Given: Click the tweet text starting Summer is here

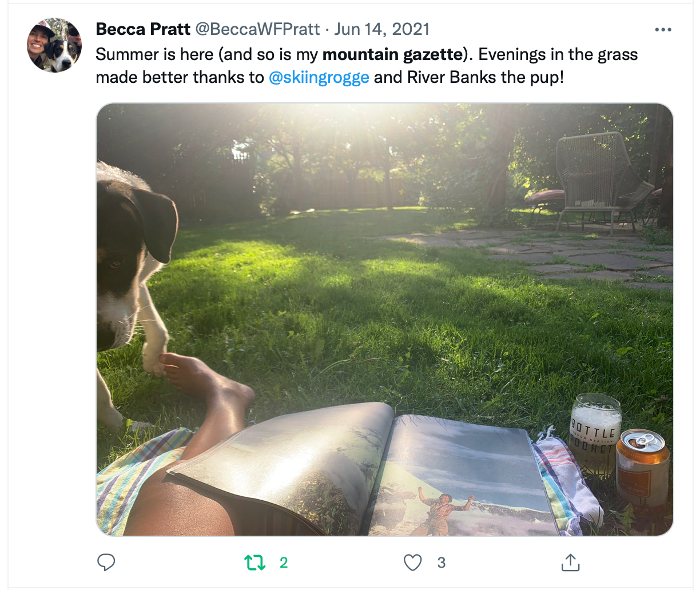Looking at the screenshot, I should tap(367, 66).
